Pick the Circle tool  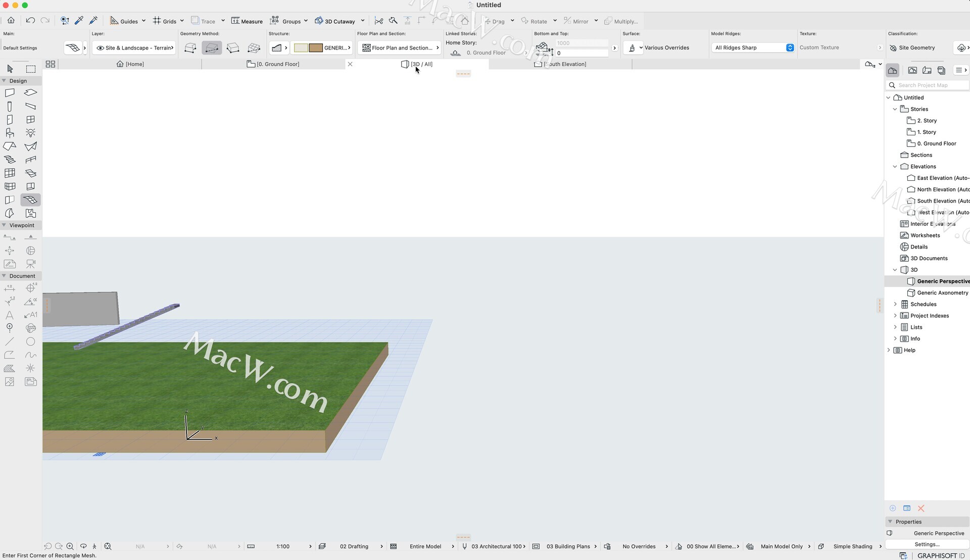click(x=31, y=341)
